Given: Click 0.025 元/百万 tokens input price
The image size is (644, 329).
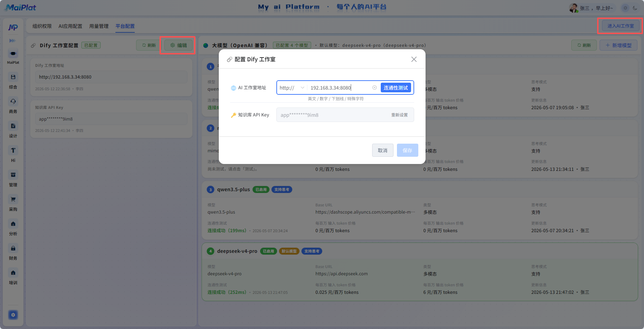Looking at the screenshot, I should coord(337,292).
